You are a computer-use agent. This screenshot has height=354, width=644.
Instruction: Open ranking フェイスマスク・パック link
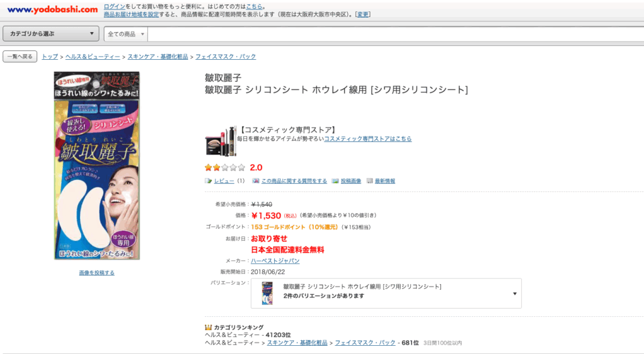tap(365, 343)
